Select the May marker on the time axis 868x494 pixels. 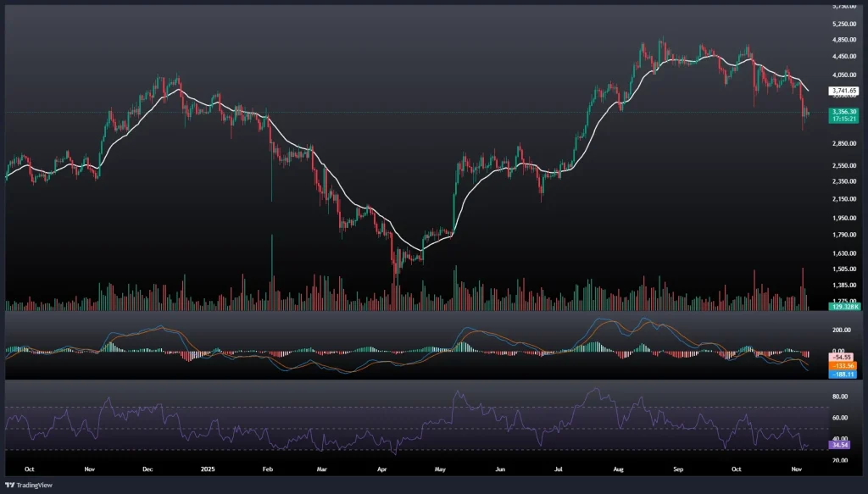439,468
